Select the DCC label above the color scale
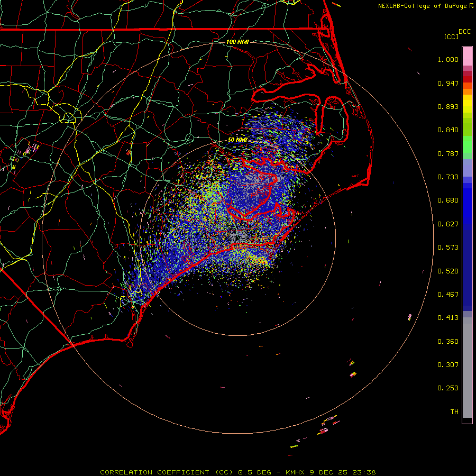This screenshot has height=476, width=476. click(x=464, y=32)
